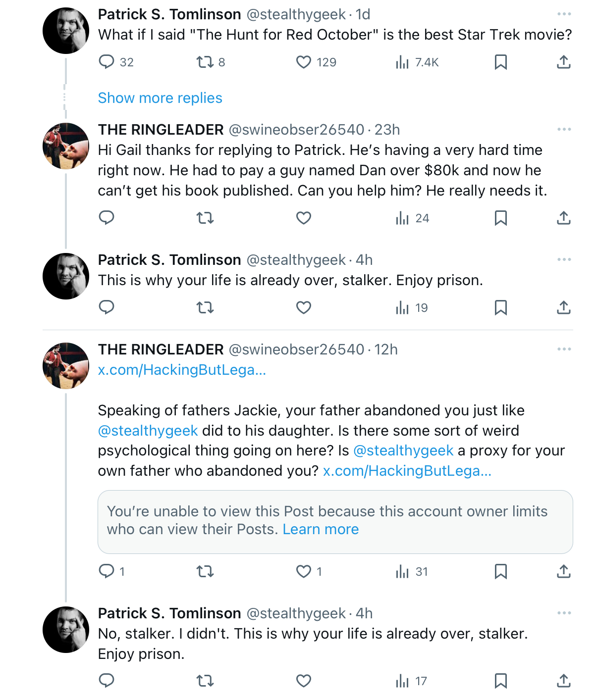Click @stealthygeek mention before "did to his daughter"
The image size is (596, 700).
tap(148, 431)
